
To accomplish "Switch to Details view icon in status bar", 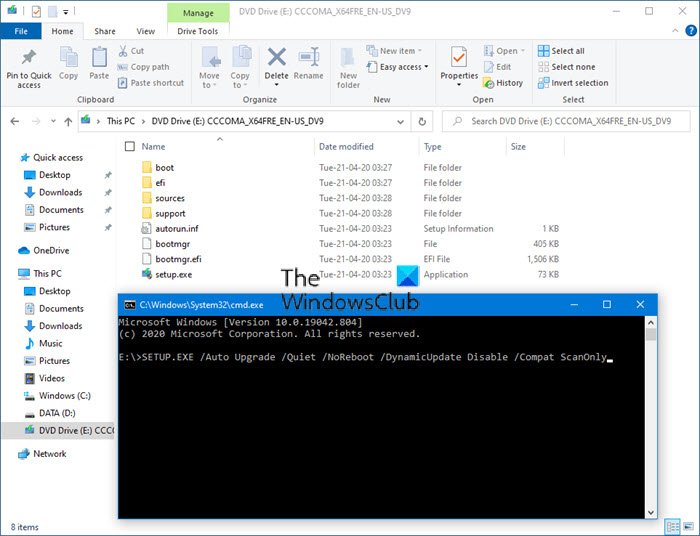I will tap(672, 527).
